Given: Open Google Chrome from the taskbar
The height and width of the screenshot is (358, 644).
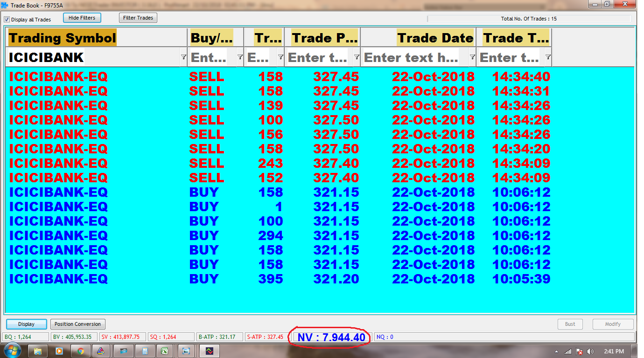Looking at the screenshot, I should 81,351.
